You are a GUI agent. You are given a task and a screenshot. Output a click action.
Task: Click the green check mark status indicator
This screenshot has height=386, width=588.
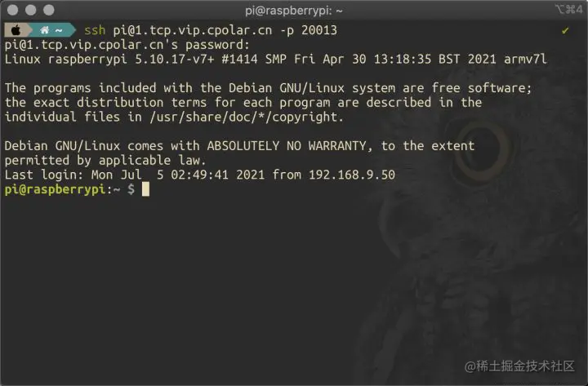[565, 31]
